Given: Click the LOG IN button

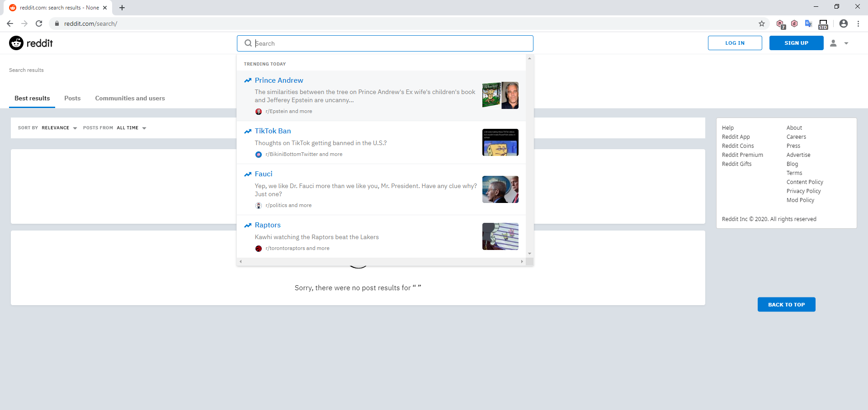Looking at the screenshot, I should tap(735, 43).
